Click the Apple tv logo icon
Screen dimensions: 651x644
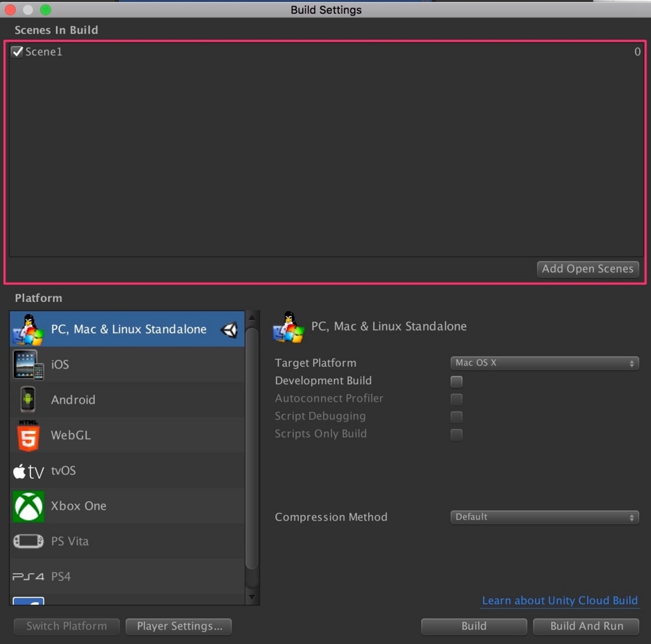(x=28, y=471)
